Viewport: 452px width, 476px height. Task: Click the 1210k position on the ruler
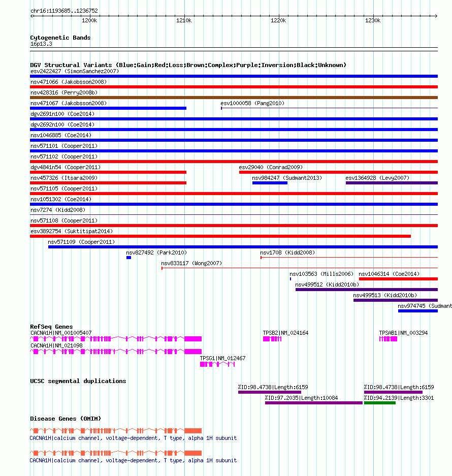[x=184, y=21]
